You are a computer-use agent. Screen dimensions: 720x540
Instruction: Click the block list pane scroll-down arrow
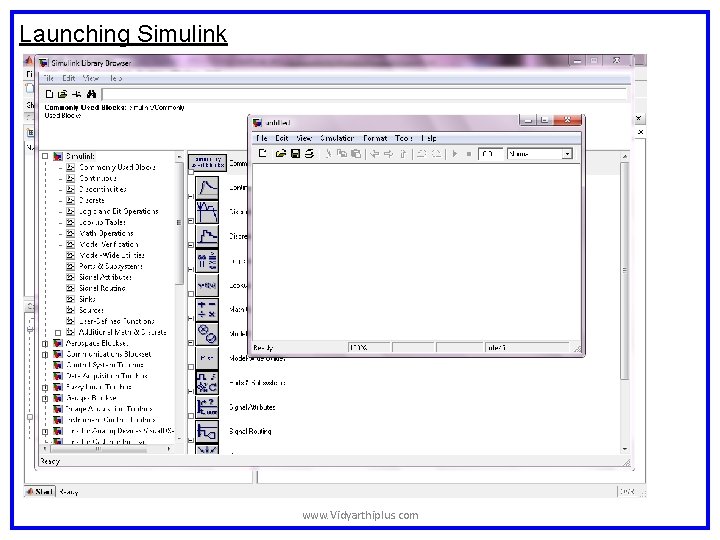pos(624,449)
